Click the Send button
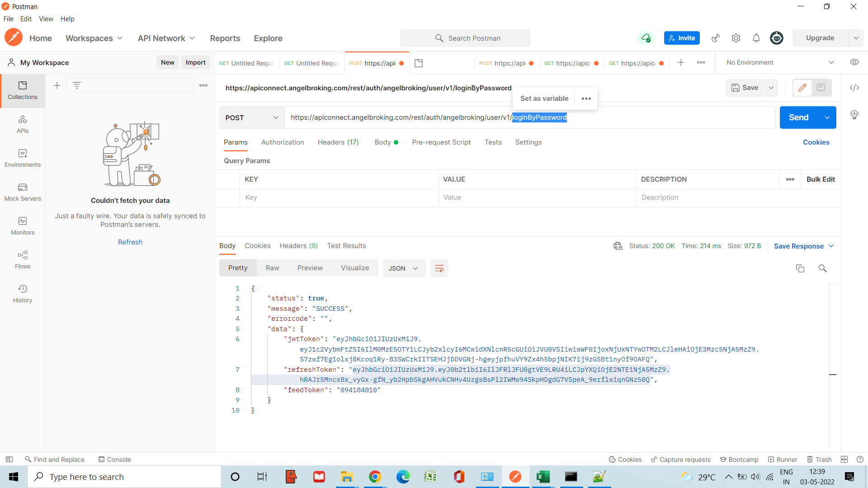The width and height of the screenshot is (868, 488). pyautogui.click(x=799, y=117)
